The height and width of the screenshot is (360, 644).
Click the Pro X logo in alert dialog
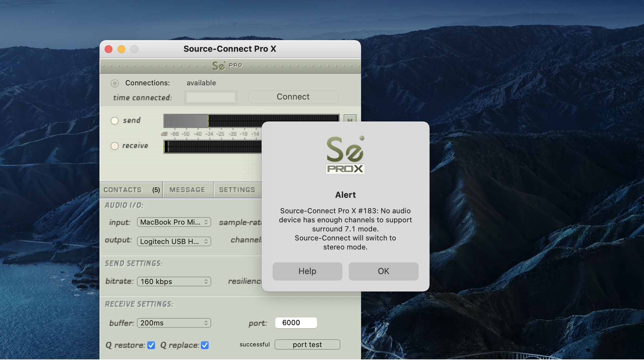tap(345, 155)
